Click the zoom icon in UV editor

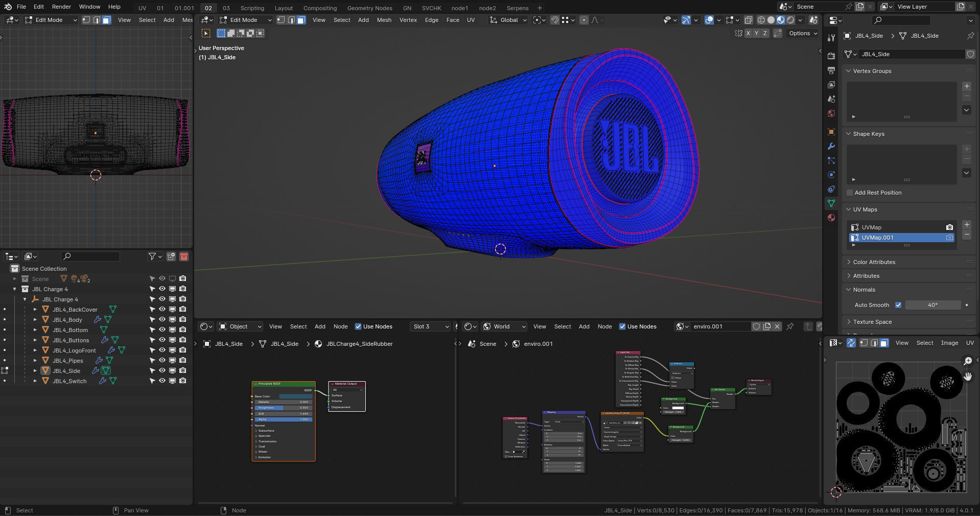tap(968, 361)
